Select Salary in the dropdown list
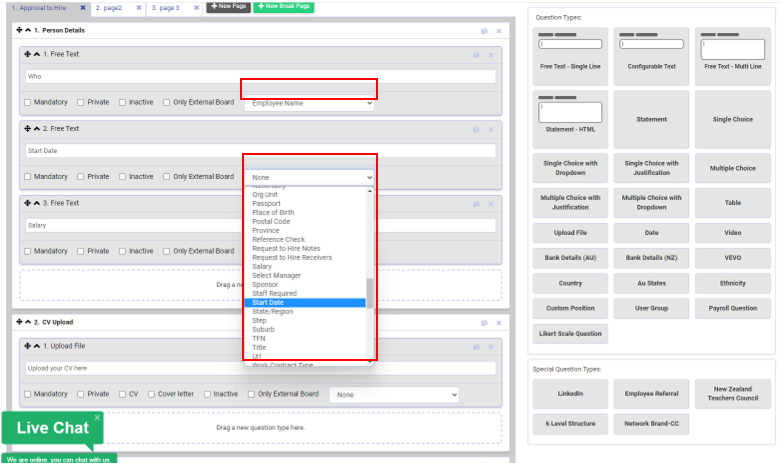This screenshot has height=466, width=782. (x=305, y=266)
